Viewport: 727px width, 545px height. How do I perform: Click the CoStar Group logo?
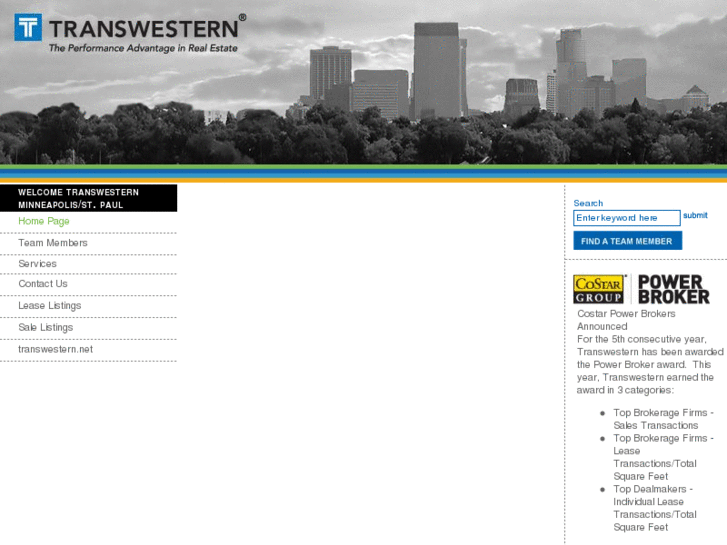(599, 289)
